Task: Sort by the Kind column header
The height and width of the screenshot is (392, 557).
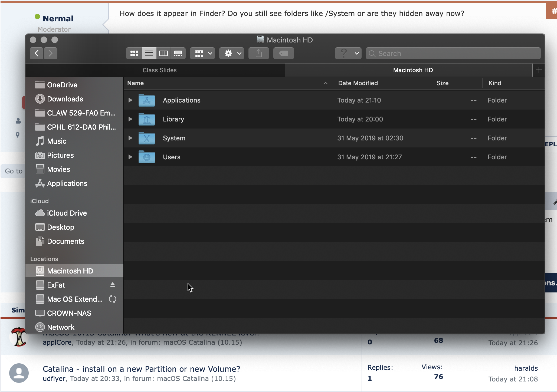Action: point(514,83)
